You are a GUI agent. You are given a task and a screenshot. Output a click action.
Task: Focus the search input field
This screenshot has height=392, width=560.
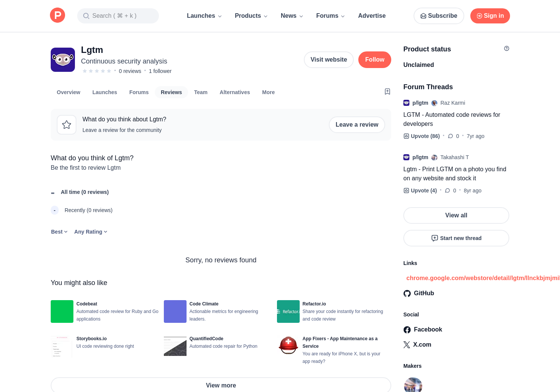118,16
